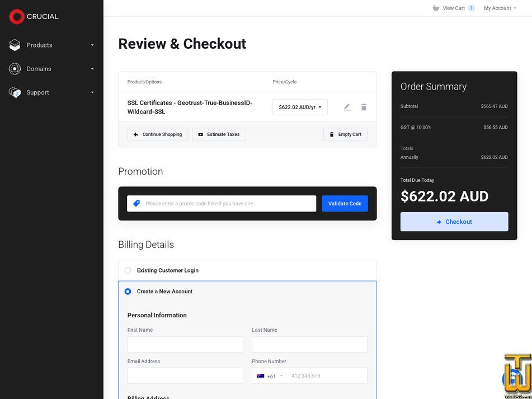Open the $622.02 AUD/yr billing cycle dropdown

[x=300, y=107]
